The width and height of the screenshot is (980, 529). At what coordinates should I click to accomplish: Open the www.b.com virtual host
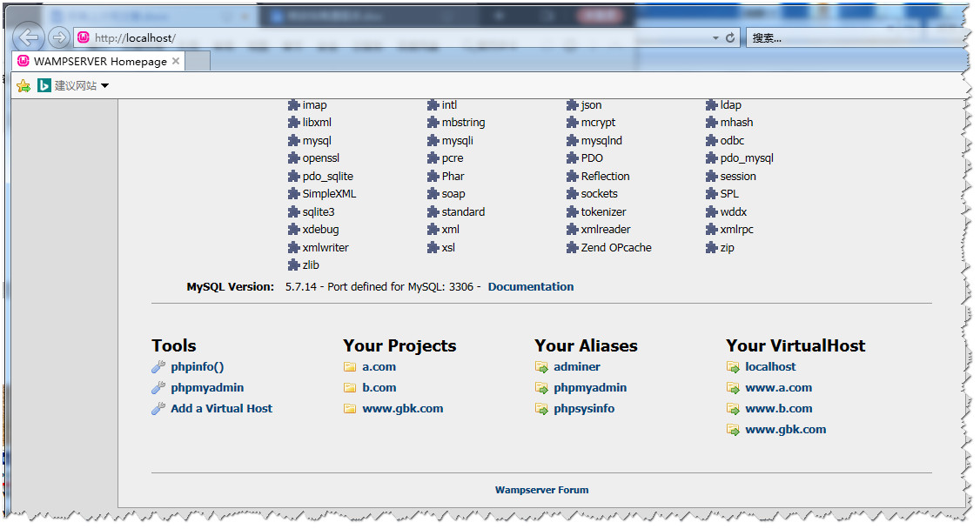778,408
